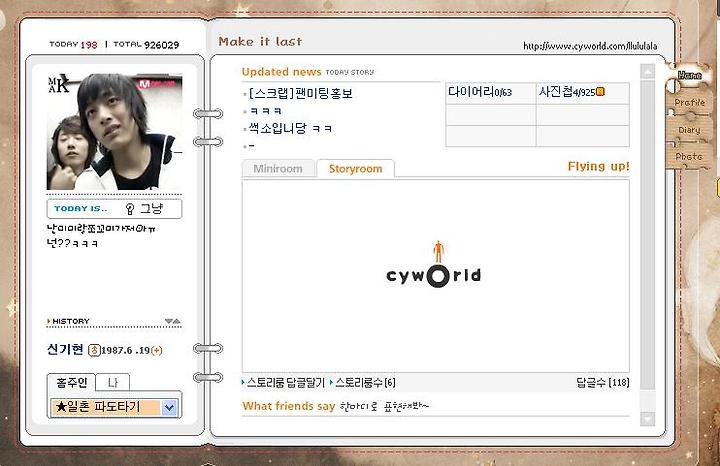Click the TODAY 198 visitor counter

tap(73, 45)
